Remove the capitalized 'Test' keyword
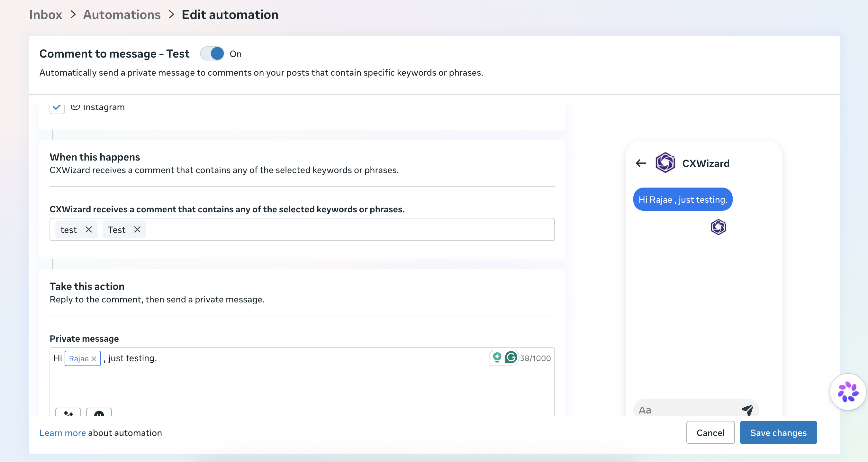 (137, 230)
